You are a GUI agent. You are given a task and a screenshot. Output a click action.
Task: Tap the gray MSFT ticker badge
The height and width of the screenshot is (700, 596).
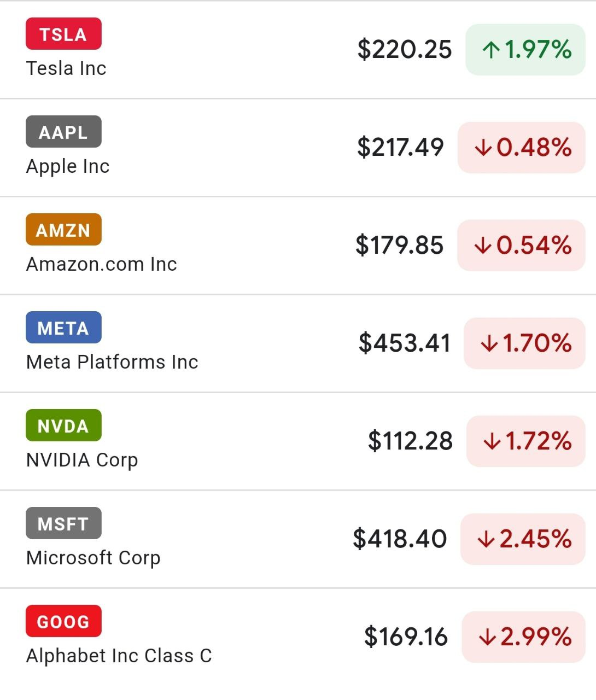click(63, 523)
